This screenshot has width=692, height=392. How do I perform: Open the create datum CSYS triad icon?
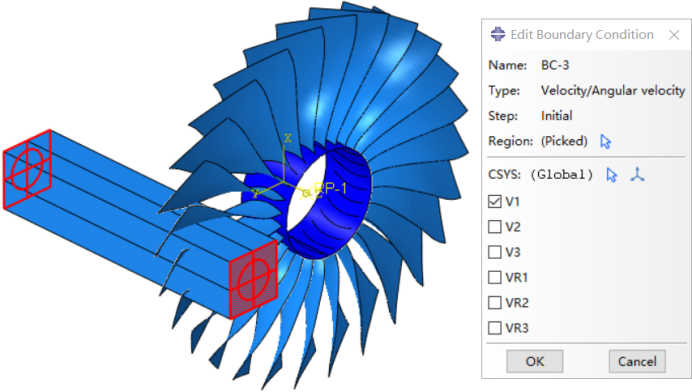click(x=637, y=174)
